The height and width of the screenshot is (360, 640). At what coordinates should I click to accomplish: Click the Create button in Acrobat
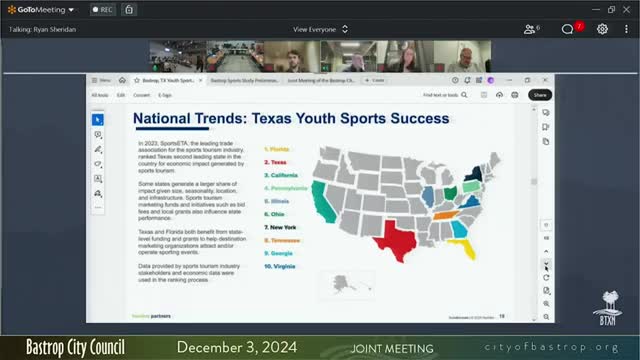(374, 80)
